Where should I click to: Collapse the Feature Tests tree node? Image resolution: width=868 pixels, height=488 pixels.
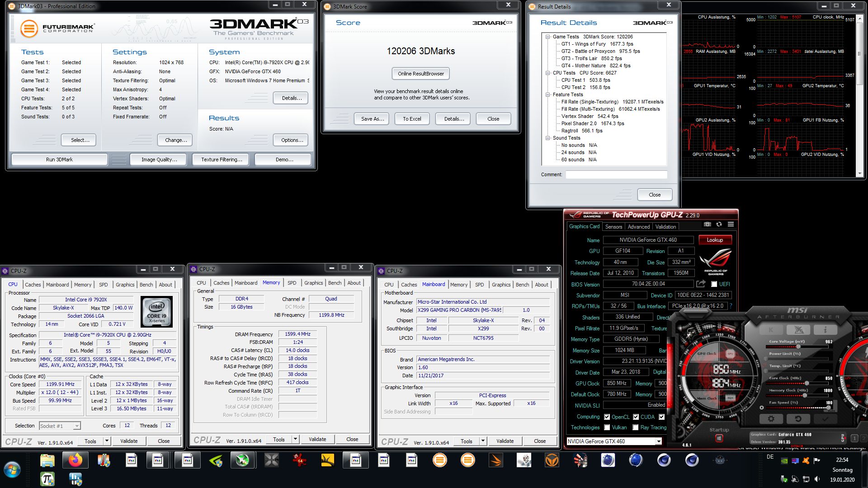547,95
